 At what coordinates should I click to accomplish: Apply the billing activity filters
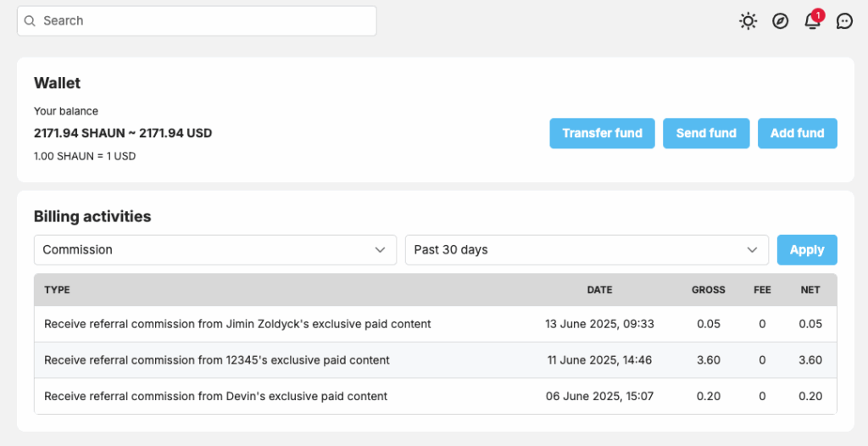point(807,250)
